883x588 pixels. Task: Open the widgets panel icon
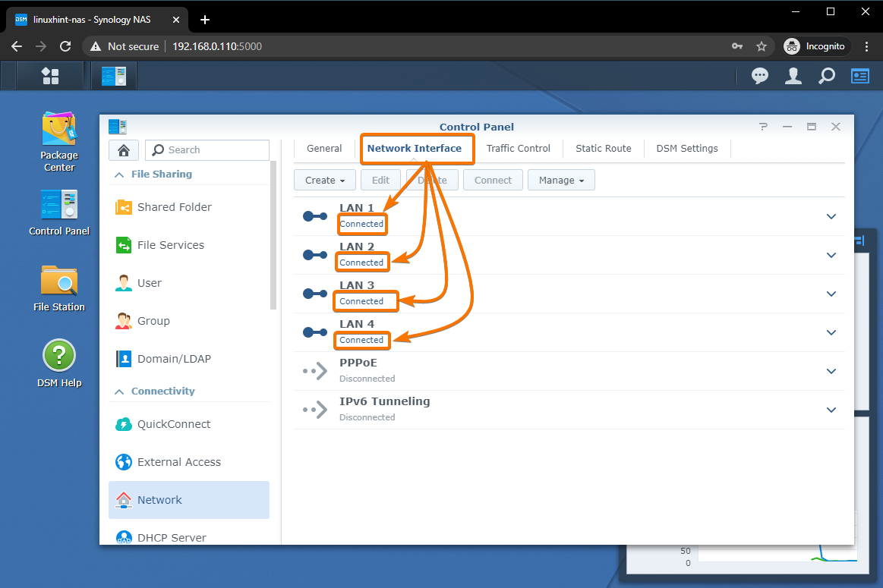860,76
